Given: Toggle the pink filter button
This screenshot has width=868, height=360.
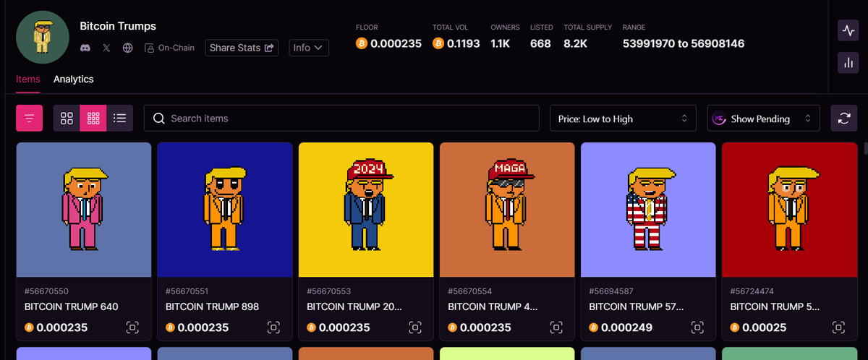Looking at the screenshot, I should tap(30, 118).
